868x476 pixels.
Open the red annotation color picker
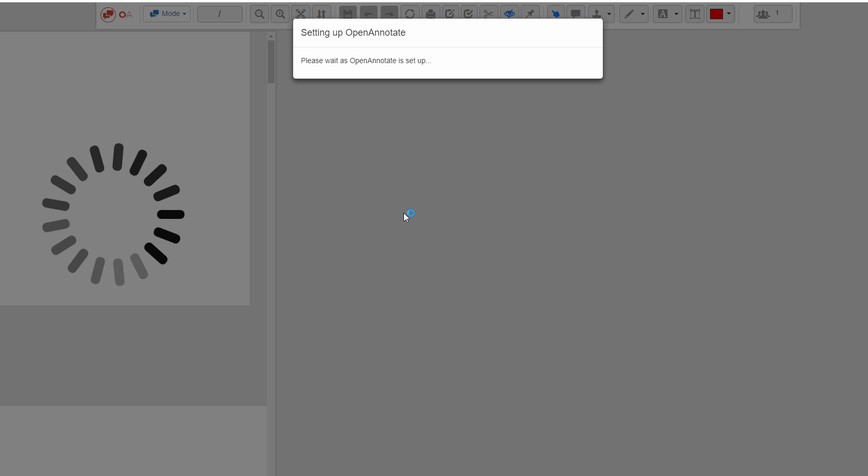coord(720,14)
